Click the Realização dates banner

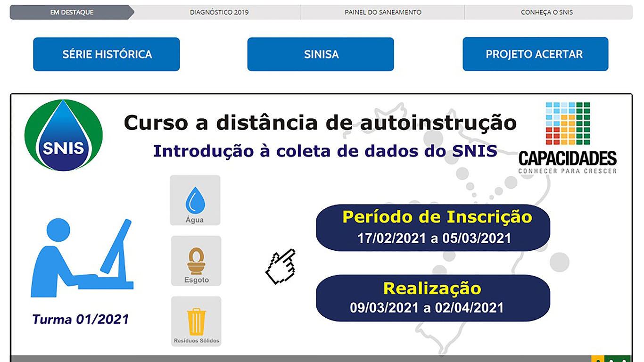click(x=433, y=298)
